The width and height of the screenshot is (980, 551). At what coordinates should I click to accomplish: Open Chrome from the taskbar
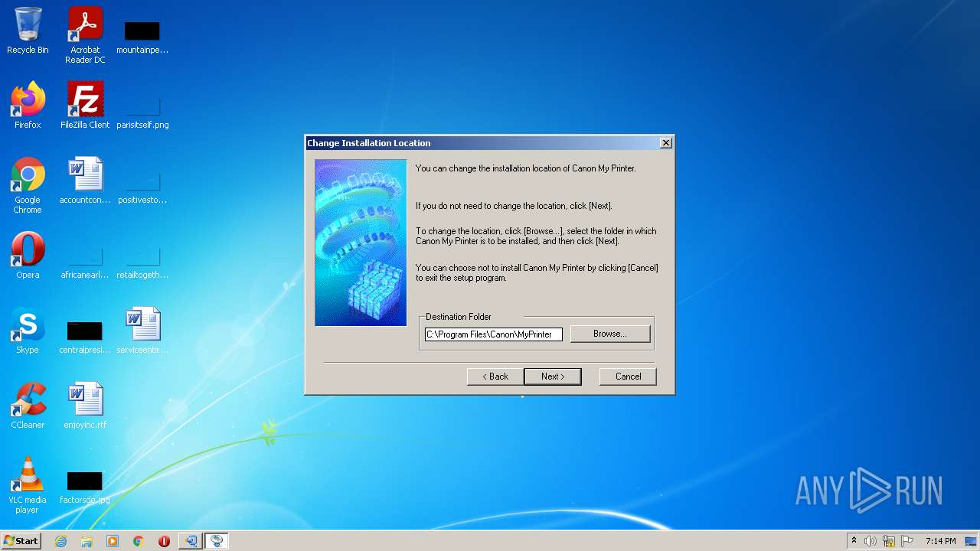tap(139, 541)
